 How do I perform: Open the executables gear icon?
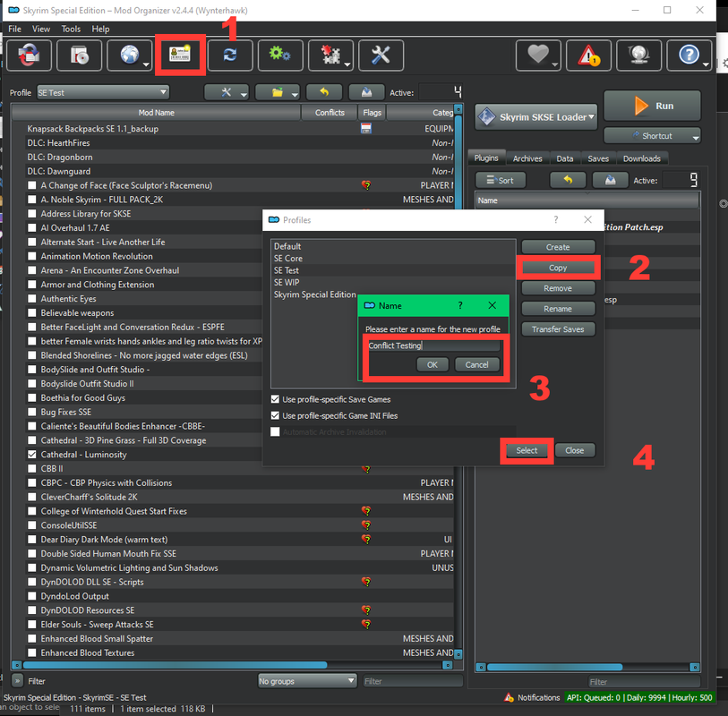coord(280,55)
